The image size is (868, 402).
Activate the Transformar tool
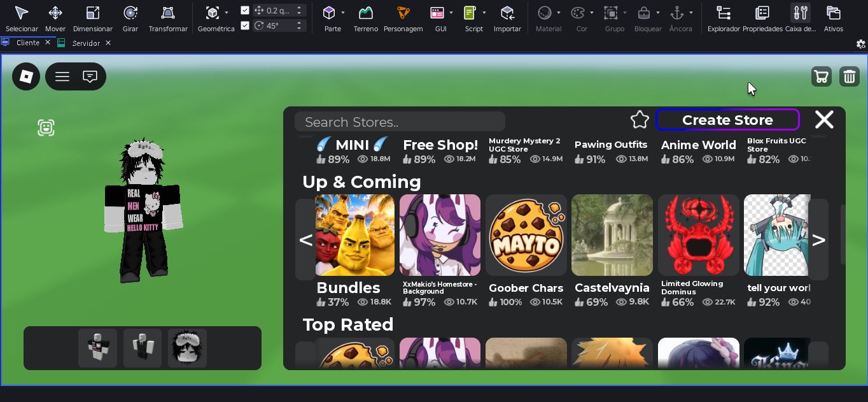point(168,13)
